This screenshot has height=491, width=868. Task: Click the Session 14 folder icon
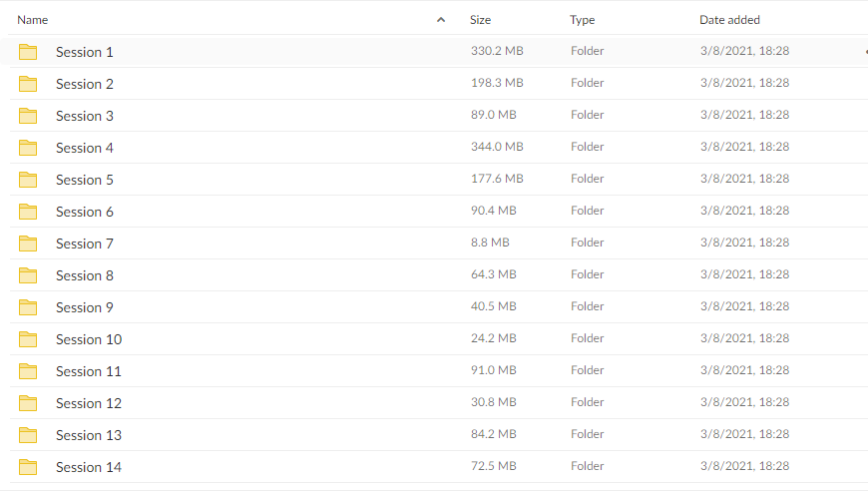click(x=28, y=467)
